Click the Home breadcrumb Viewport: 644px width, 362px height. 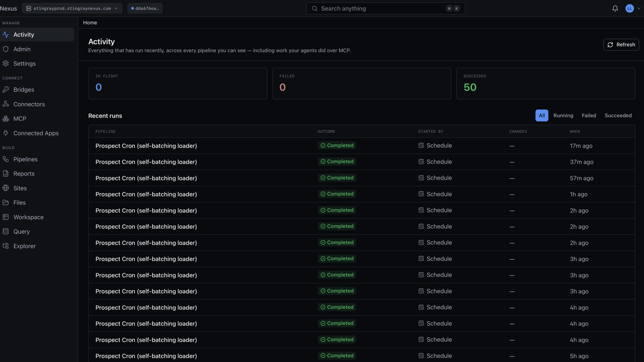90,23
